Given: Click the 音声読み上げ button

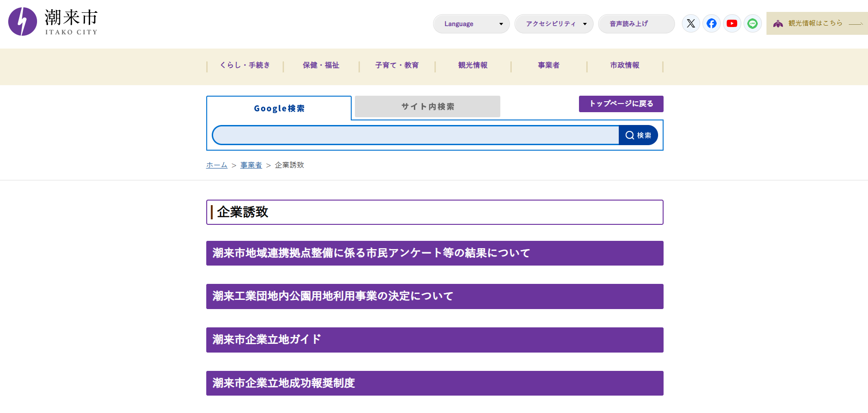Looking at the screenshot, I should click(x=636, y=24).
